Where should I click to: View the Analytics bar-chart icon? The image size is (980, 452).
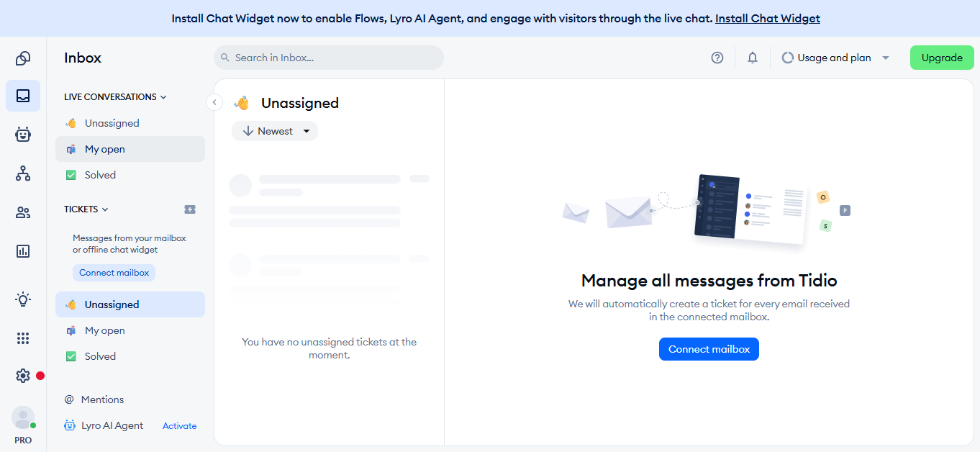pyautogui.click(x=22, y=250)
